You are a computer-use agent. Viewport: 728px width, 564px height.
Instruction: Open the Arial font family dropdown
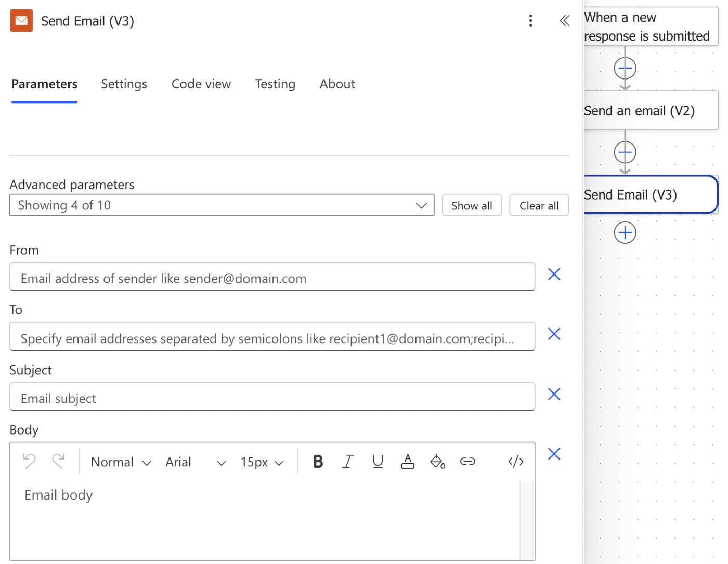click(196, 462)
